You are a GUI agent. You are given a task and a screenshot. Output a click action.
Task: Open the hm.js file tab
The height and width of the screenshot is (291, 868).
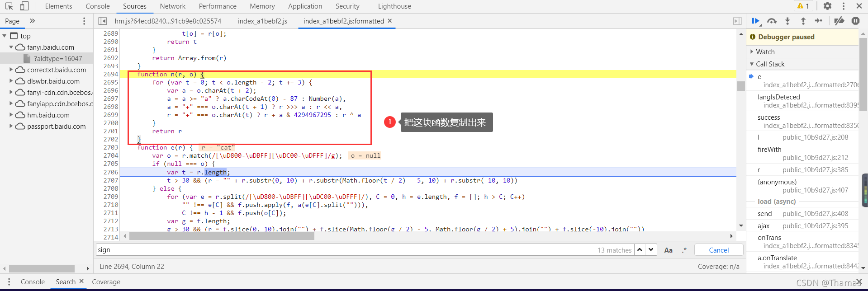[168, 21]
